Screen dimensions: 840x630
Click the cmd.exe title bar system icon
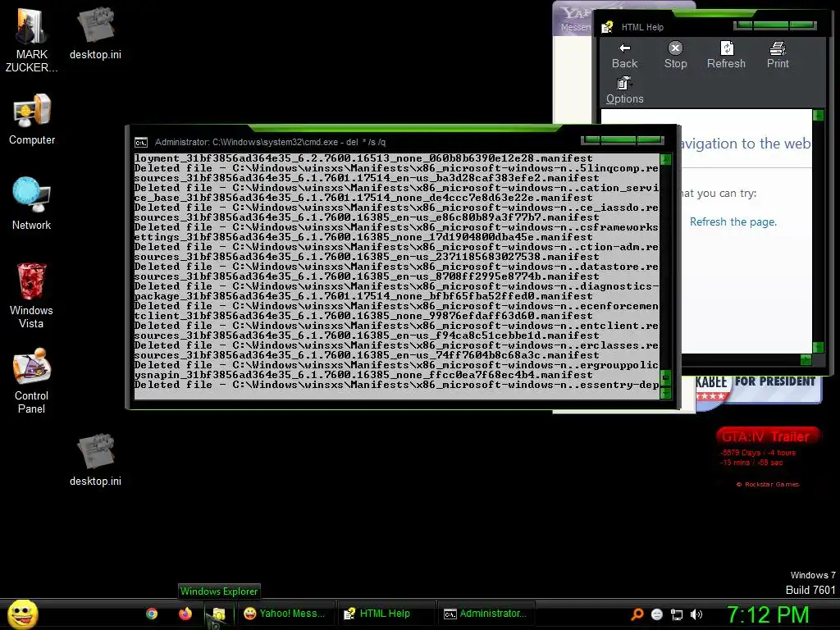click(141, 143)
